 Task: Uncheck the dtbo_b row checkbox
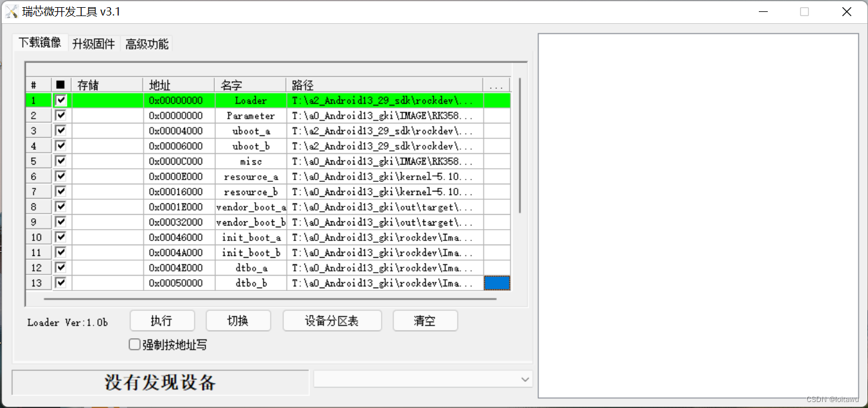(61, 283)
